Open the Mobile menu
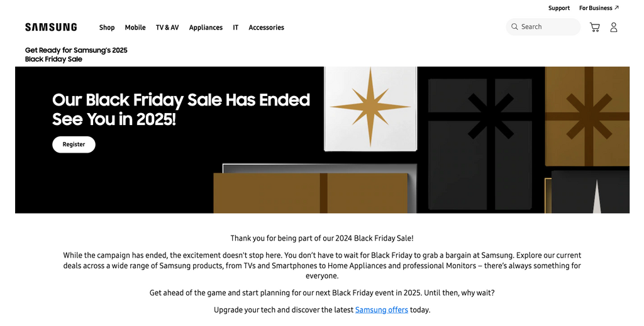Image resolution: width=644 pixels, height=326 pixels. 135,28
